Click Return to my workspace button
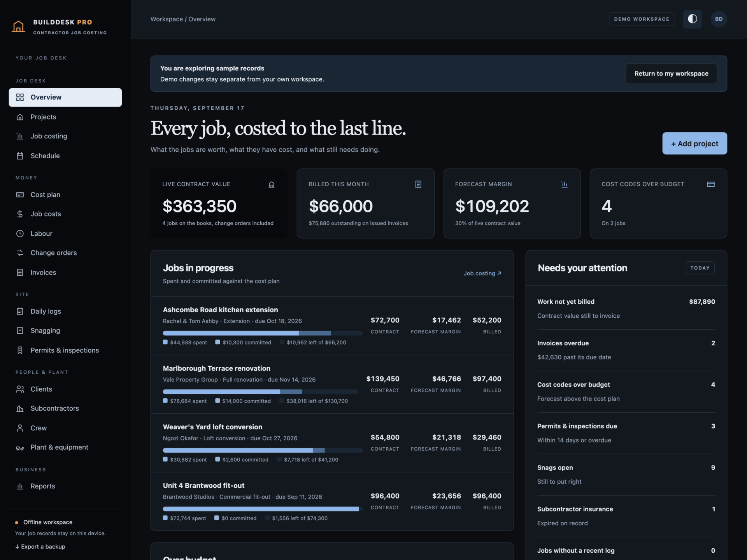The width and height of the screenshot is (747, 560). point(672,73)
